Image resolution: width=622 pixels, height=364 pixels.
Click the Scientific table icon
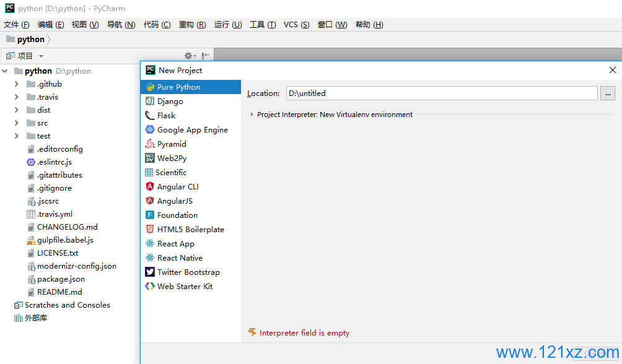149,173
